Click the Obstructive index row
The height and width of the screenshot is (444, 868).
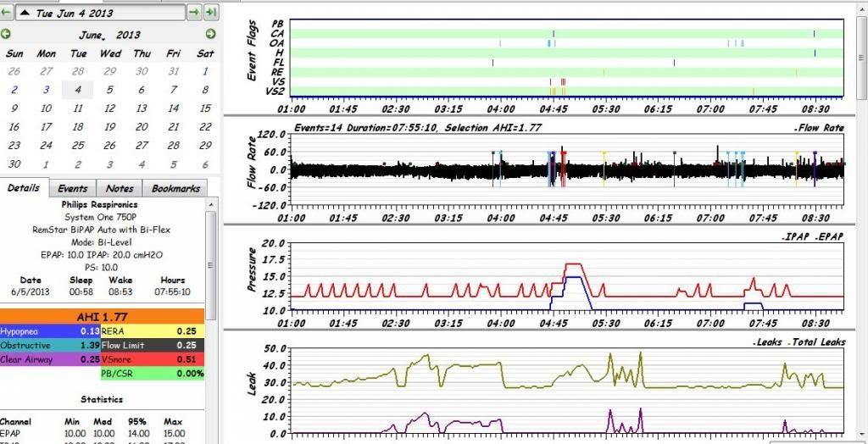coord(51,346)
